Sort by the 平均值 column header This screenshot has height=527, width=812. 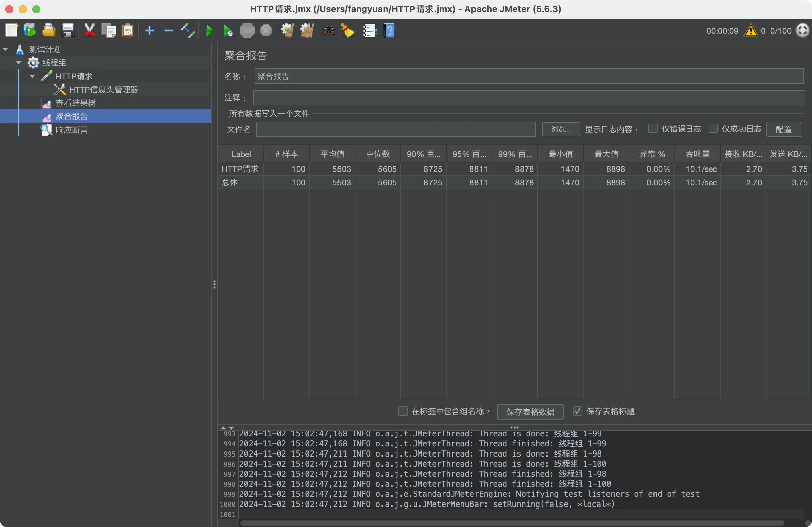click(x=332, y=154)
